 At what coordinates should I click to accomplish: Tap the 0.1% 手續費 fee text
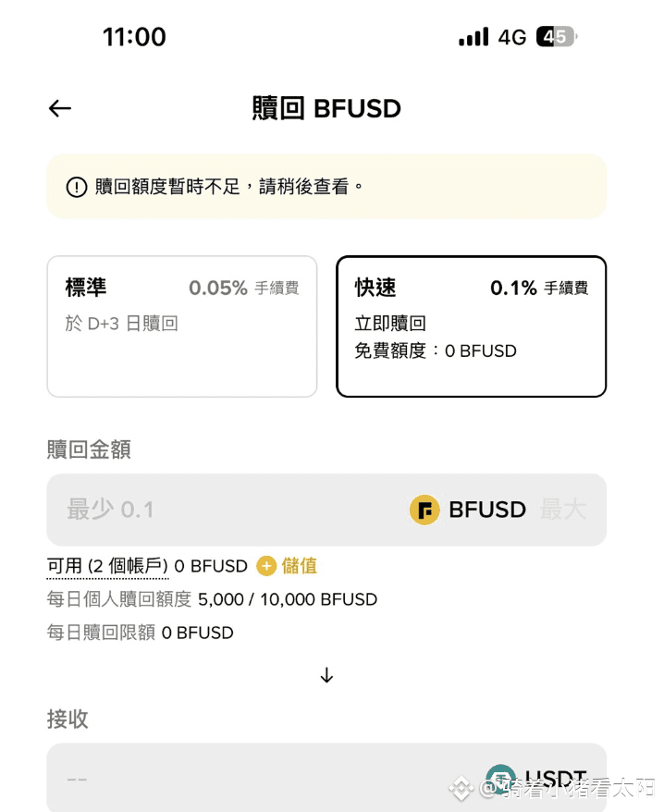(x=539, y=288)
